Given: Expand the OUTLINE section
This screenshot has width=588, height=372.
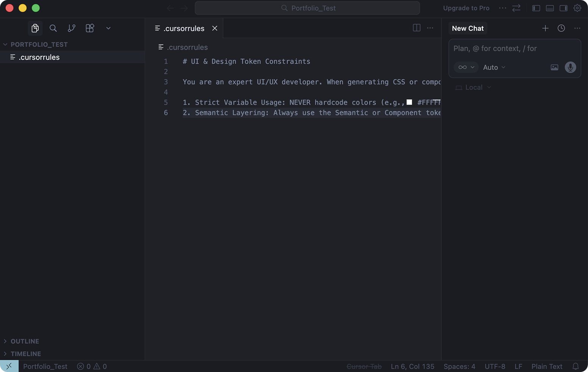Looking at the screenshot, I should pyautogui.click(x=25, y=341).
